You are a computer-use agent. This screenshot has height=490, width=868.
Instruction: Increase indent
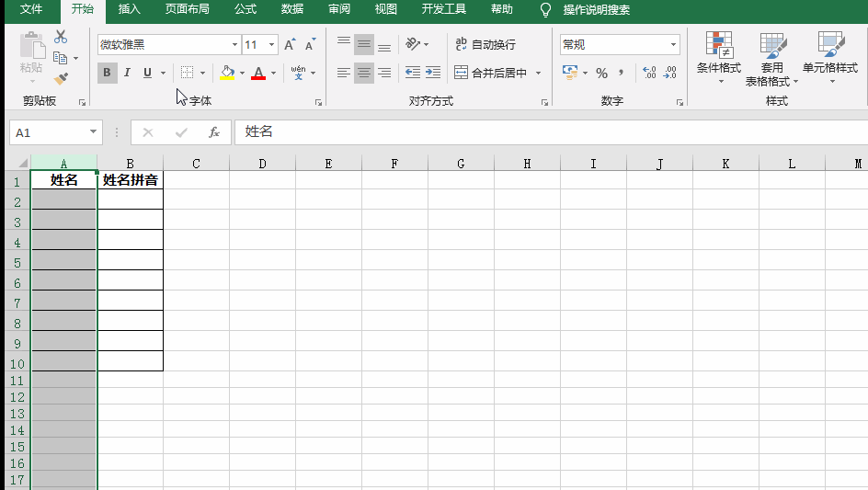point(433,73)
